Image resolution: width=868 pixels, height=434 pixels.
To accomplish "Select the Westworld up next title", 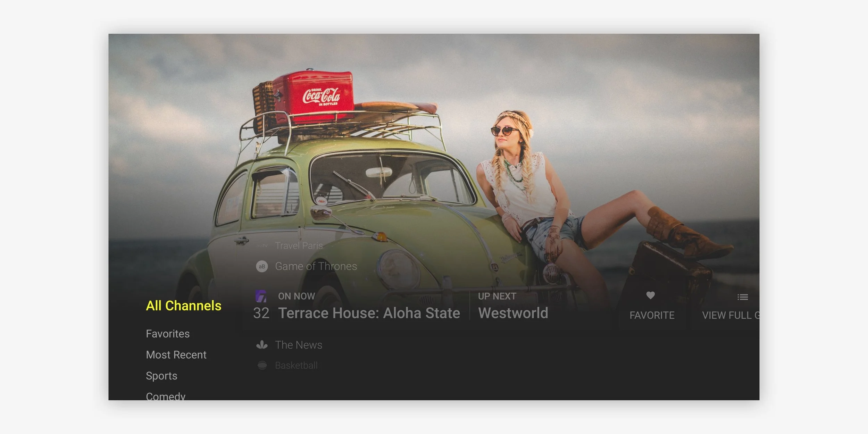I will click(513, 313).
